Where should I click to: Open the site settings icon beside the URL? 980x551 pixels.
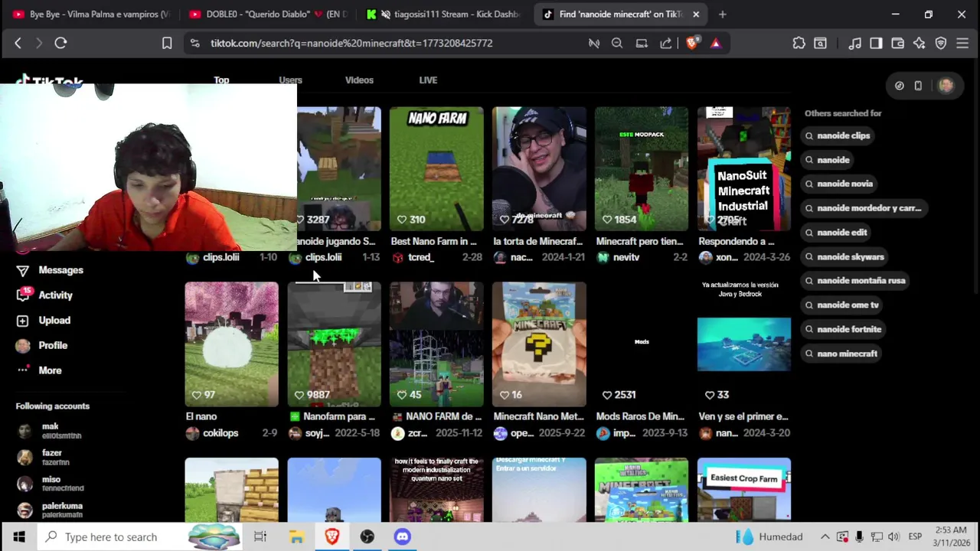194,43
